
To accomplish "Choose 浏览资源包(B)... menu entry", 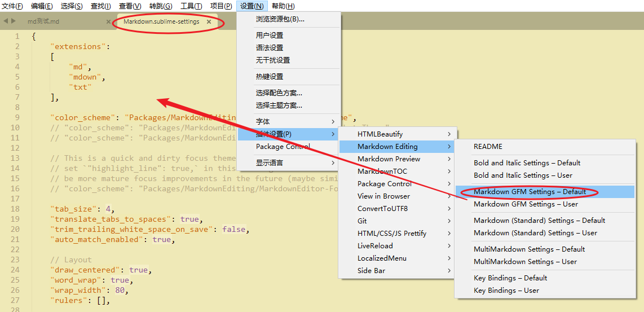I will pyautogui.click(x=289, y=19).
